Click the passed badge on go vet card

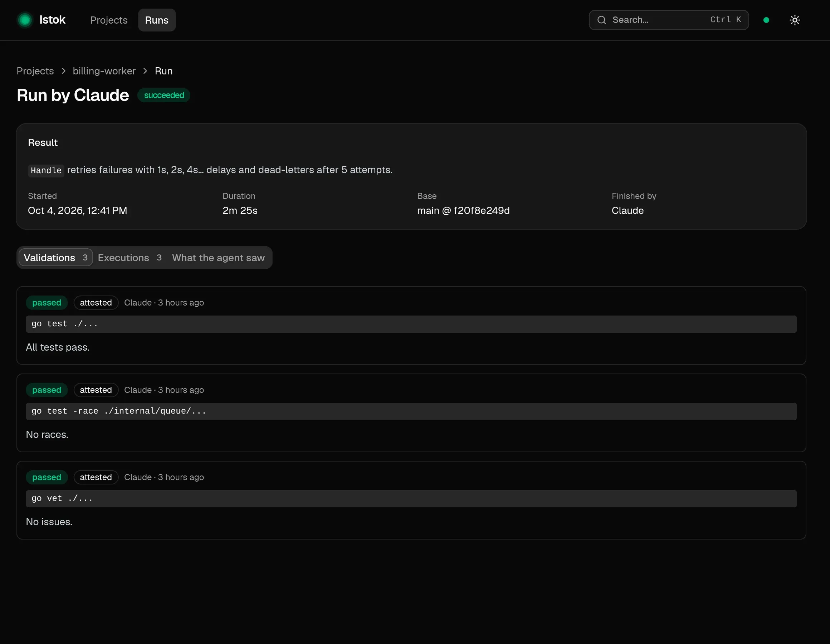click(x=47, y=477)
